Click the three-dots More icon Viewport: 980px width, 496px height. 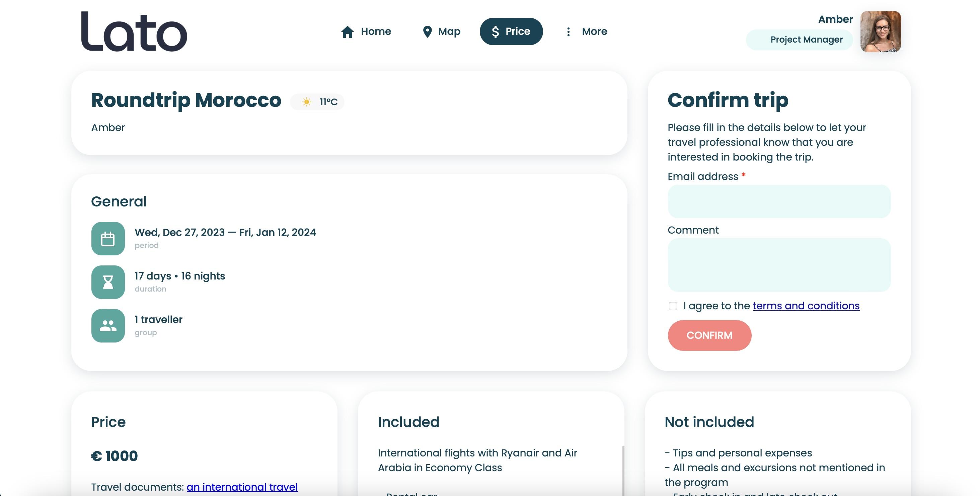[568, 32]
